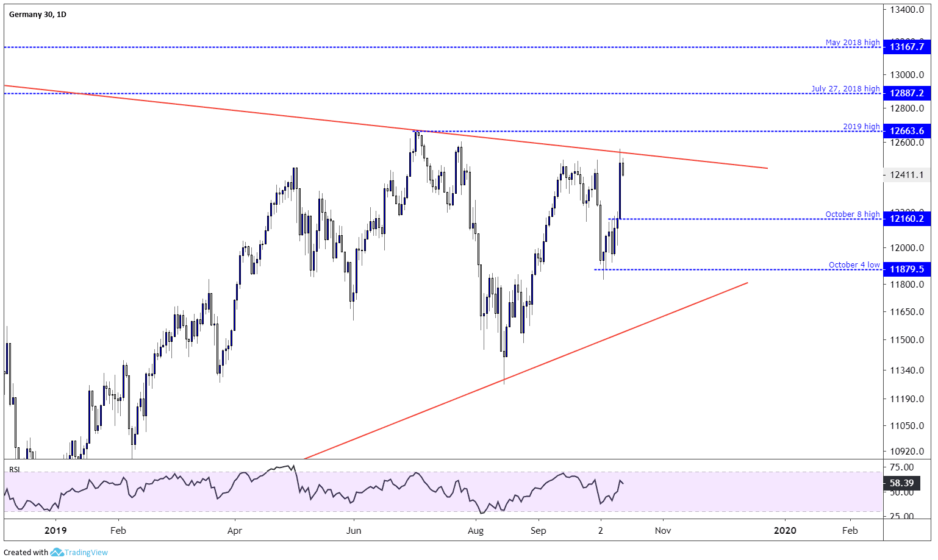This screenshot has width=938, height=560.
Task: Click the 13400.0 price axis label
Action: coord(907,10)
